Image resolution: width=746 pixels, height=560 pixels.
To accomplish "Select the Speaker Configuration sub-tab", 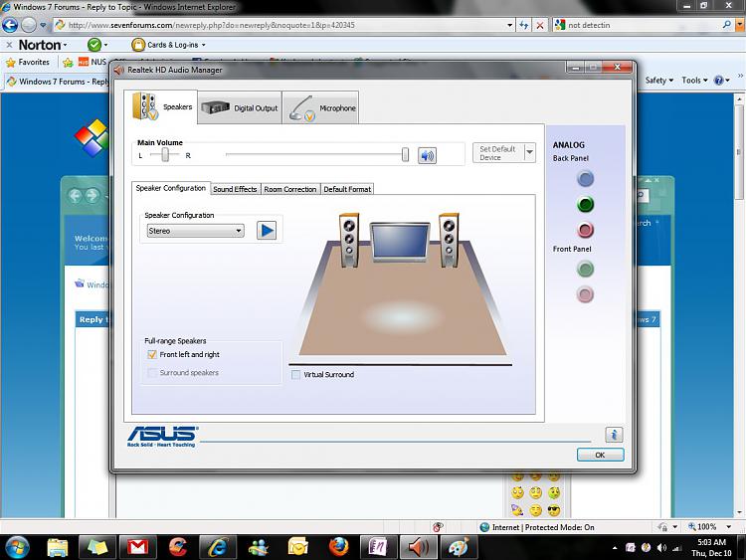I will coord(171,188).
